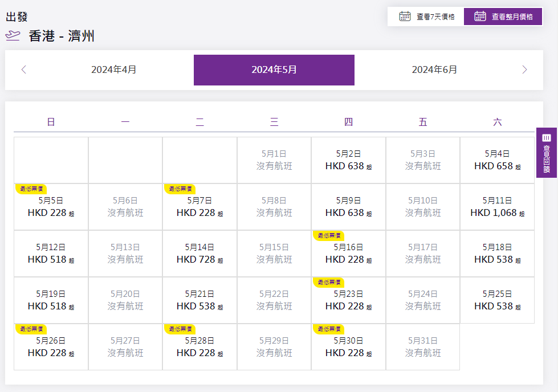Click the next month right arrow
The width and height of the screenshot is (558, 392).
click(524, 70)
